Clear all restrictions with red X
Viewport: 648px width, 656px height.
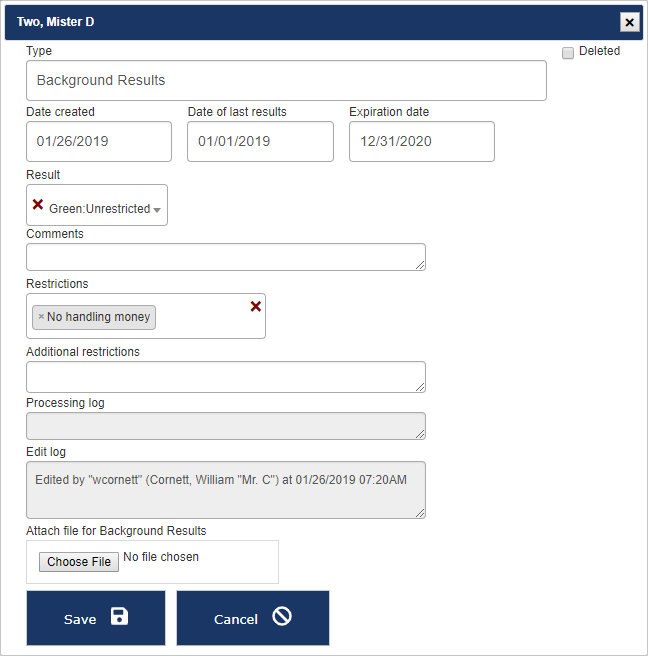coord(255,306)
